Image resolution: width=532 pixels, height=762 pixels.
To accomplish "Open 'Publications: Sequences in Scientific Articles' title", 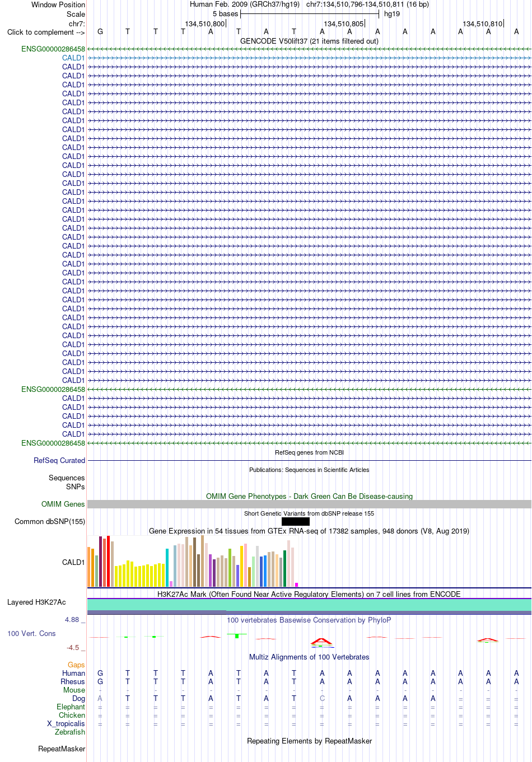I will [x=309, y=470].
